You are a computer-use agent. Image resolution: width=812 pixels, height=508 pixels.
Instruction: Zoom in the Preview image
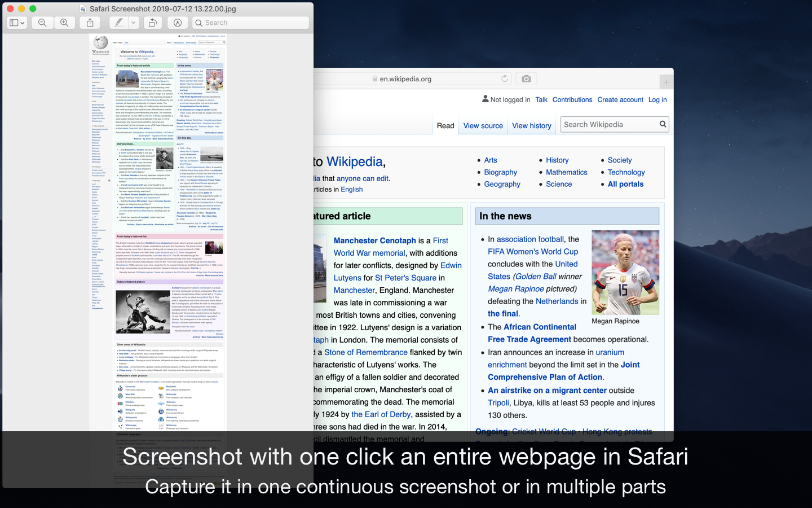click(64, 23)
